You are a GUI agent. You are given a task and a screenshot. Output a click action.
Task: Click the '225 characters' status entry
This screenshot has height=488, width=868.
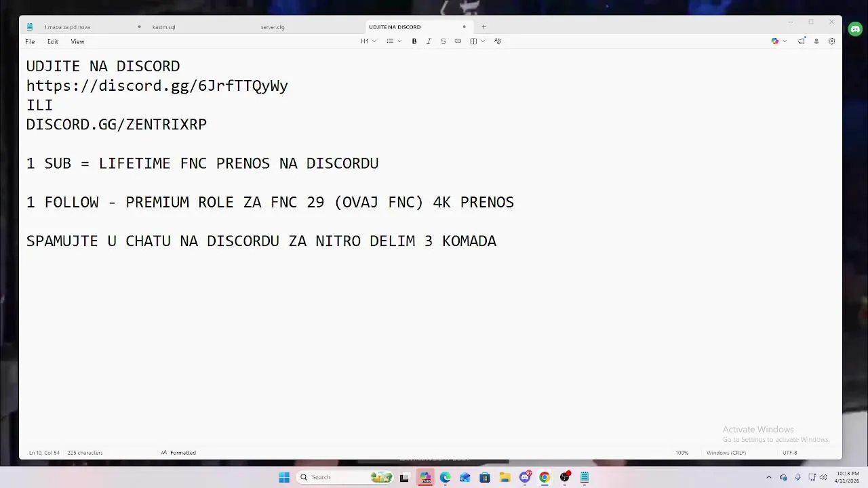pyautogui.click(x=85, y=453)
